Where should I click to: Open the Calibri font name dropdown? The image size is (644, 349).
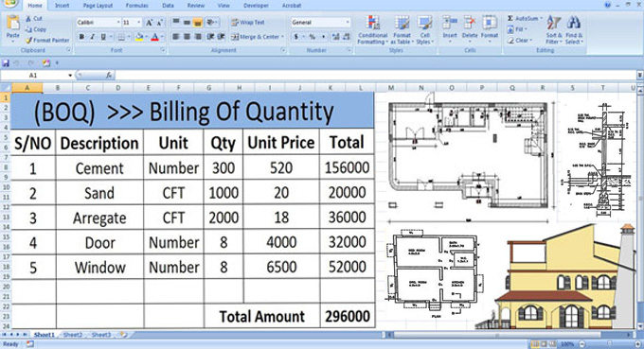pyautogui.click(x=118, y=23)
